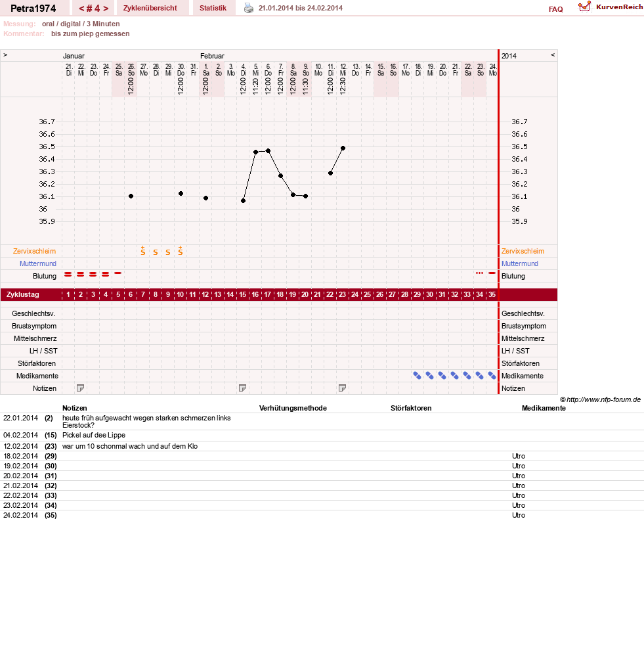Image resolution: width=644 pixels, height=653 pixels.
Task: Click note text 'Pickel auf dee Lippe'
Action: (94, 435)
